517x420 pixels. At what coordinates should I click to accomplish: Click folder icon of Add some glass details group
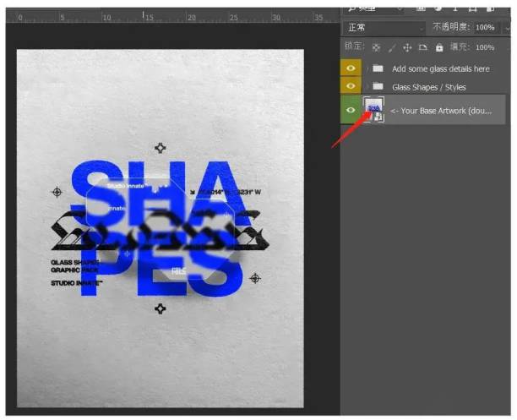378,68
